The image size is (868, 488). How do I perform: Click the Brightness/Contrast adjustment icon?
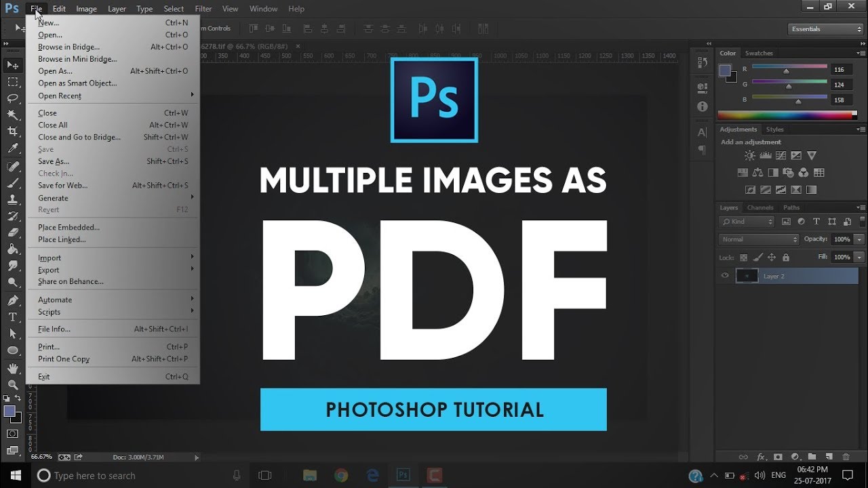[x=749, y=156]
